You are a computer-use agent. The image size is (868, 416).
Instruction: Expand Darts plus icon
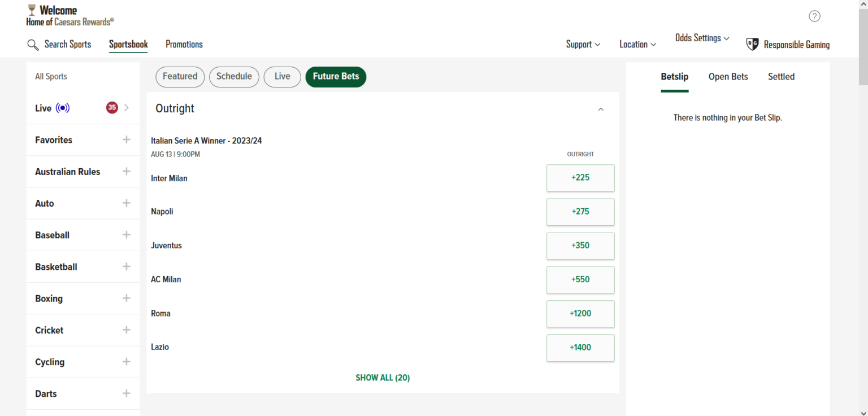coord(127,393)
